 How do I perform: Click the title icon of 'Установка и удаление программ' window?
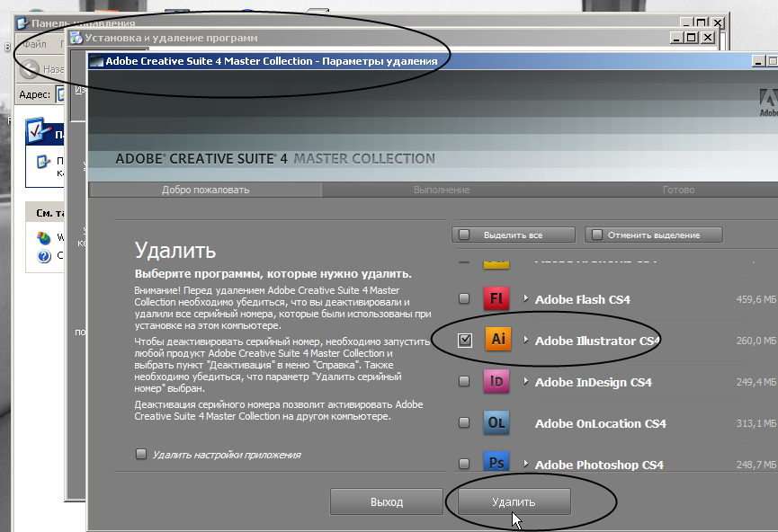pos(76,38)
